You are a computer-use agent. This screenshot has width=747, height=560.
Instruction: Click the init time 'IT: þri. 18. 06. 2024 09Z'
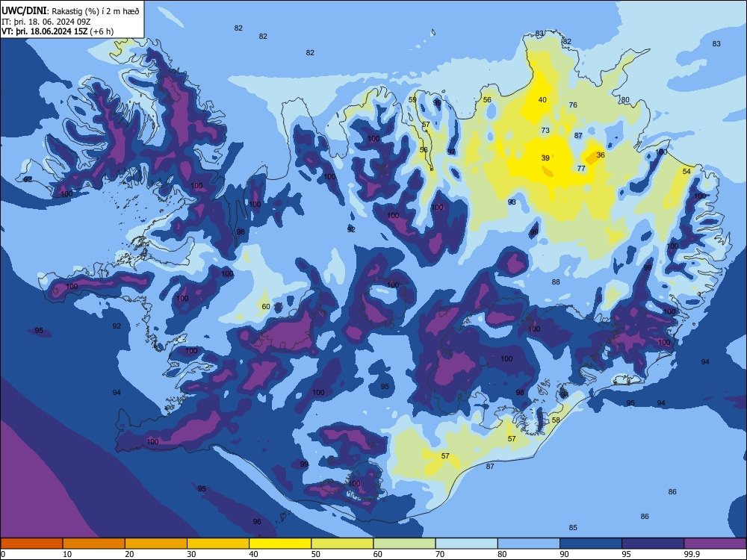[46, 22]
